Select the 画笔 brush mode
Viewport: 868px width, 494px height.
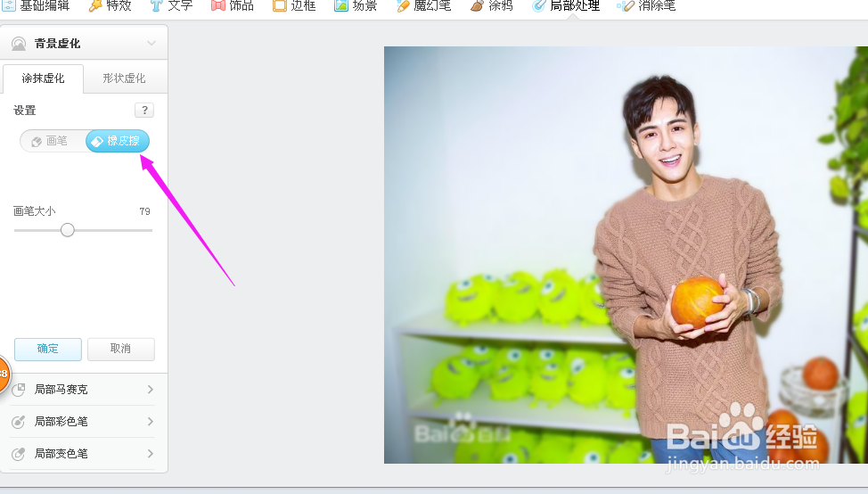click(x=53, y=141)
